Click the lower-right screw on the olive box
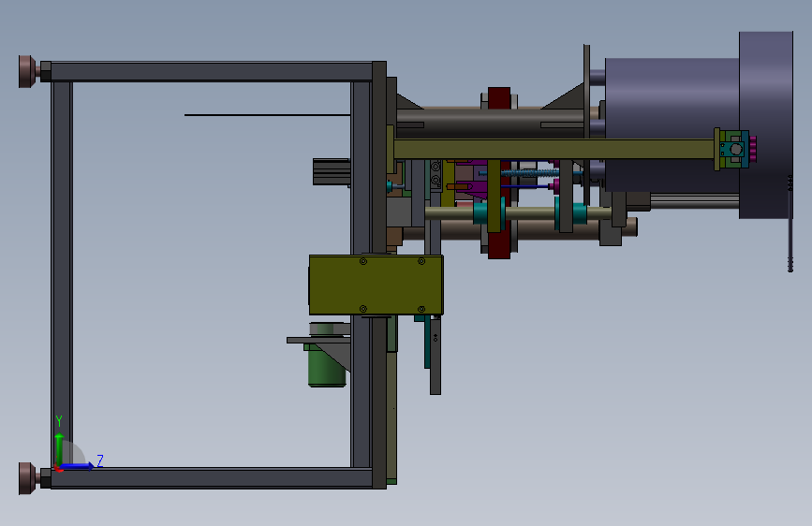The image size is (812, 526). pyautogui.click(x=421, y=309)
